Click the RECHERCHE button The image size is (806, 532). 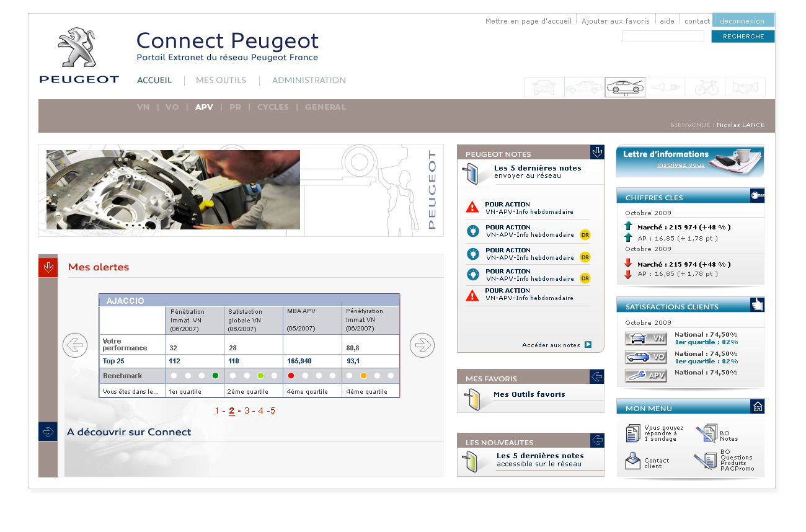tap(743, 36)
